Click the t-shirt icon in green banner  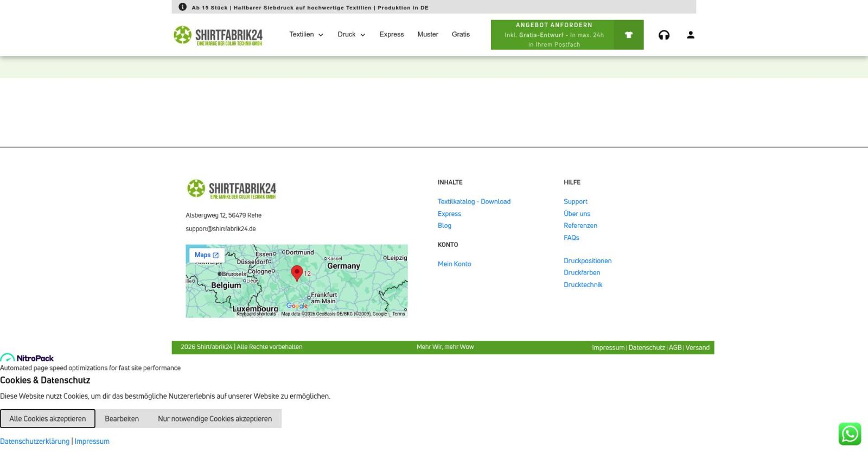[x=628, y=35]
